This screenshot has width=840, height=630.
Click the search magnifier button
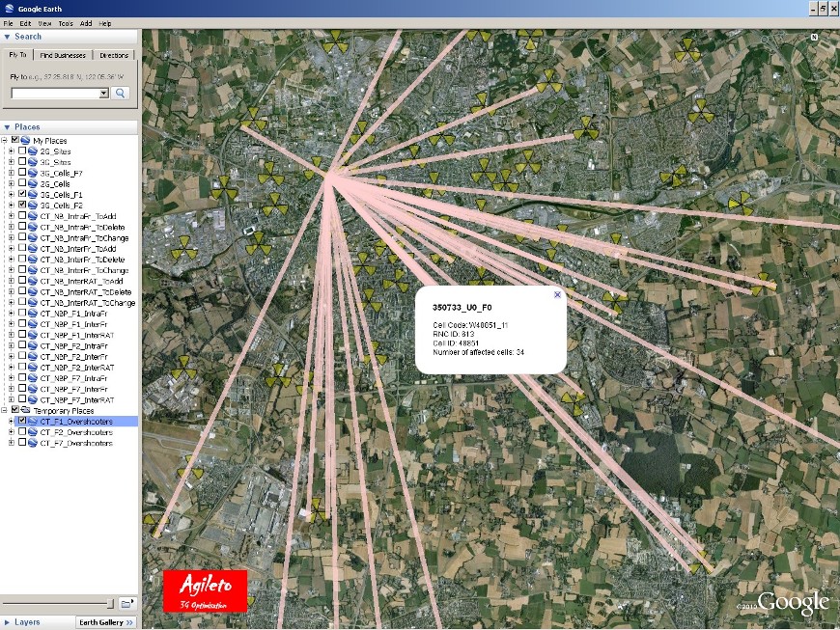coord(121,94)
